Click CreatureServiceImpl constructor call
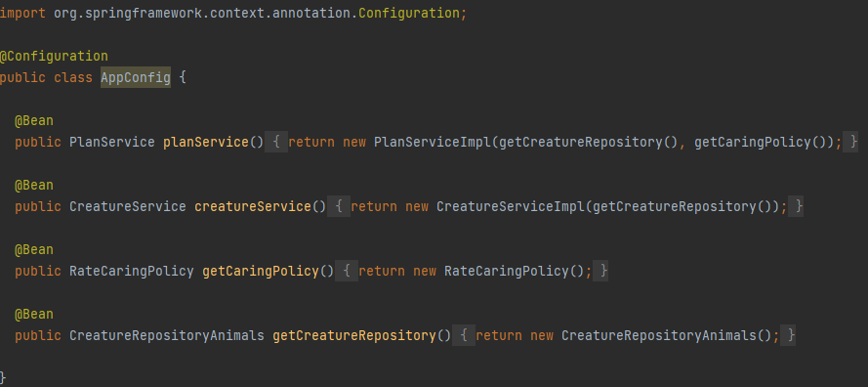 coord(511,207)
